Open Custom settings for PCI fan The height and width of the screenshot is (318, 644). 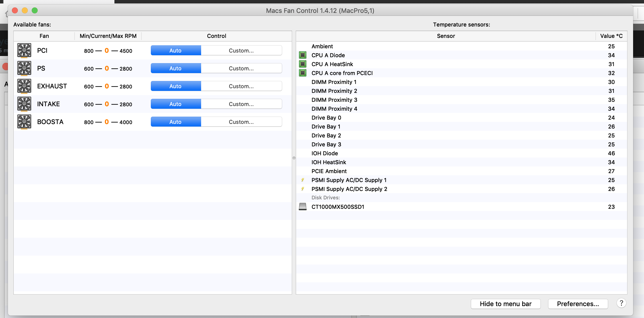tap(241, 51)
